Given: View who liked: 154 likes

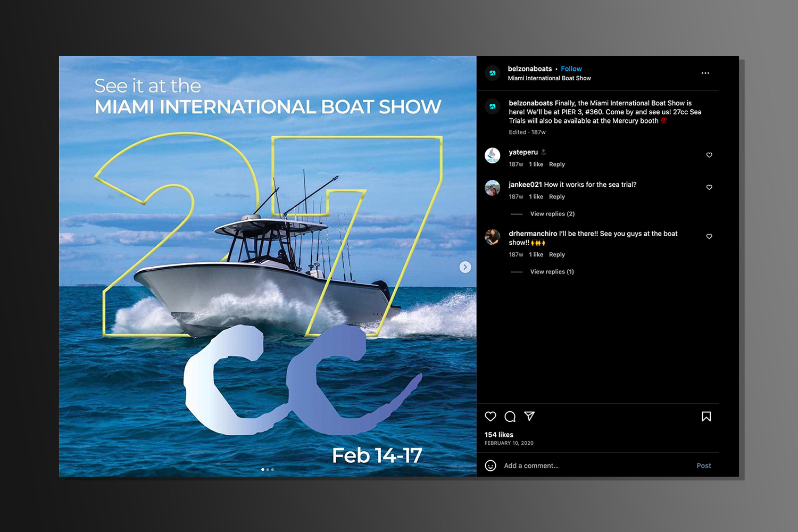Looking at the screenshot, I should 499,435.
